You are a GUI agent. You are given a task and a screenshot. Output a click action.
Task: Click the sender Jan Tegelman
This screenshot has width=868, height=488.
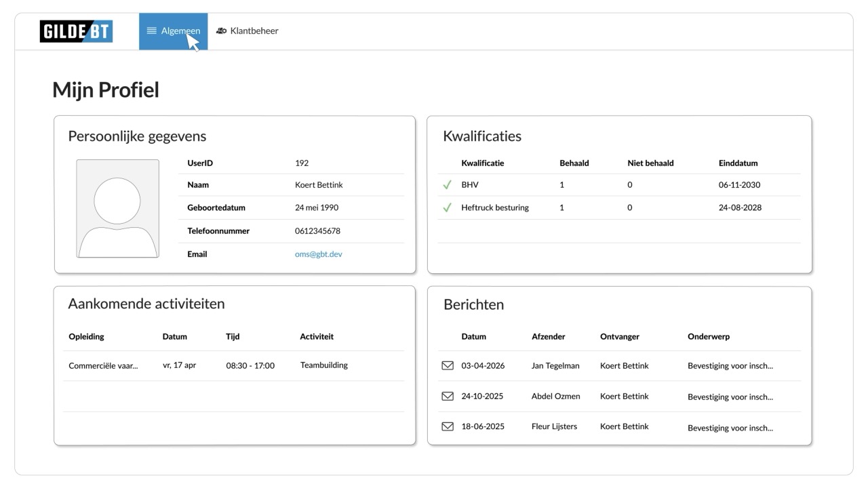(555, 366)
